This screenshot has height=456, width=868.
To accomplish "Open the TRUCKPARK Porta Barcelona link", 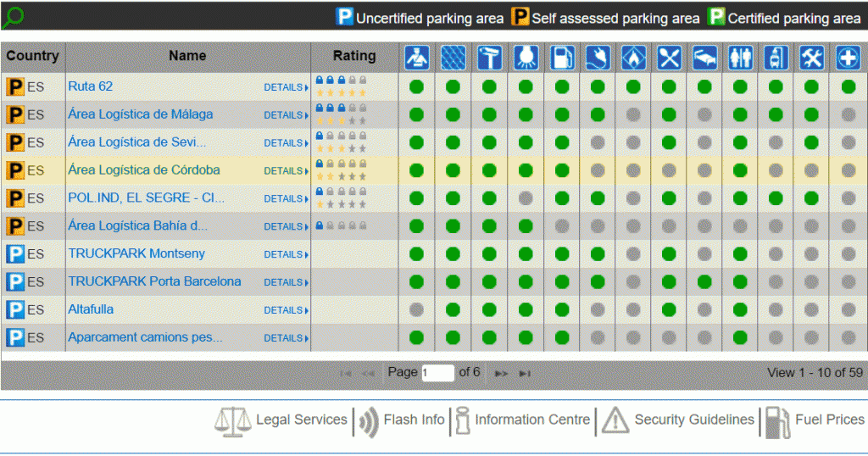I will click(154, 281).
